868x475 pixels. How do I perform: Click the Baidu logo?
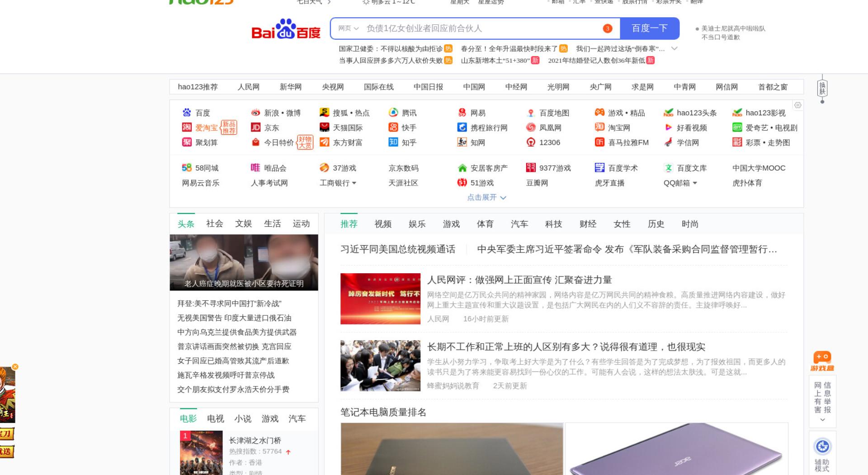tap(286, 29)
